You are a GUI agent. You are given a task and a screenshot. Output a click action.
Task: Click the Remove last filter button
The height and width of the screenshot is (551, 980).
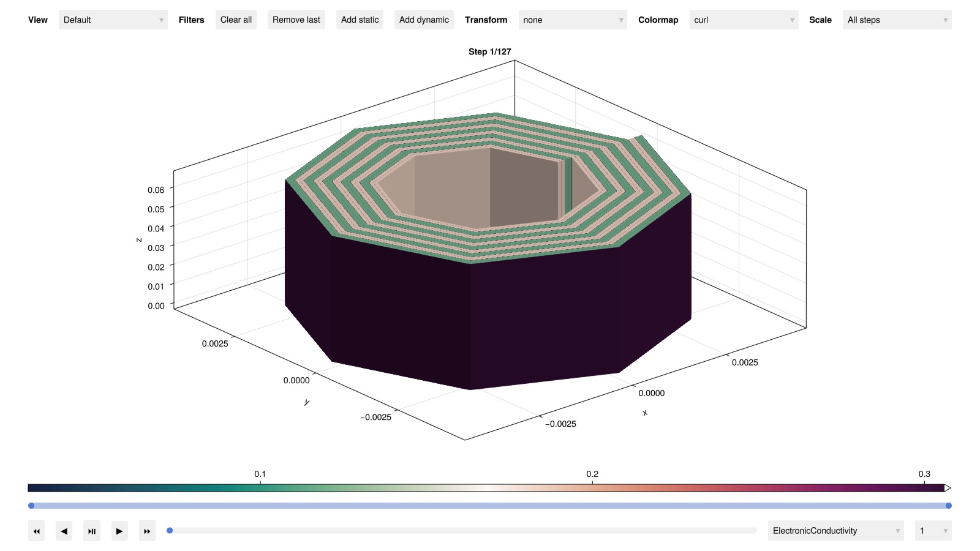click(296, 20)
